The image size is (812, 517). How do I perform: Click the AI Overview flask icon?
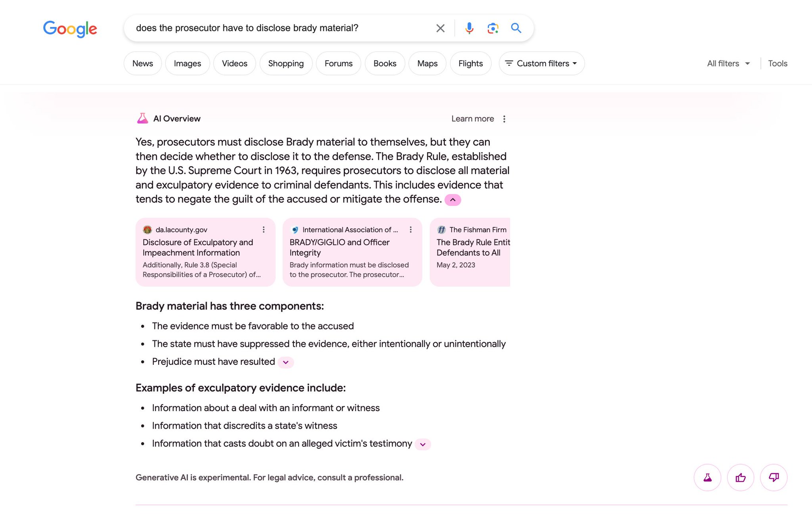coord(142,119)
